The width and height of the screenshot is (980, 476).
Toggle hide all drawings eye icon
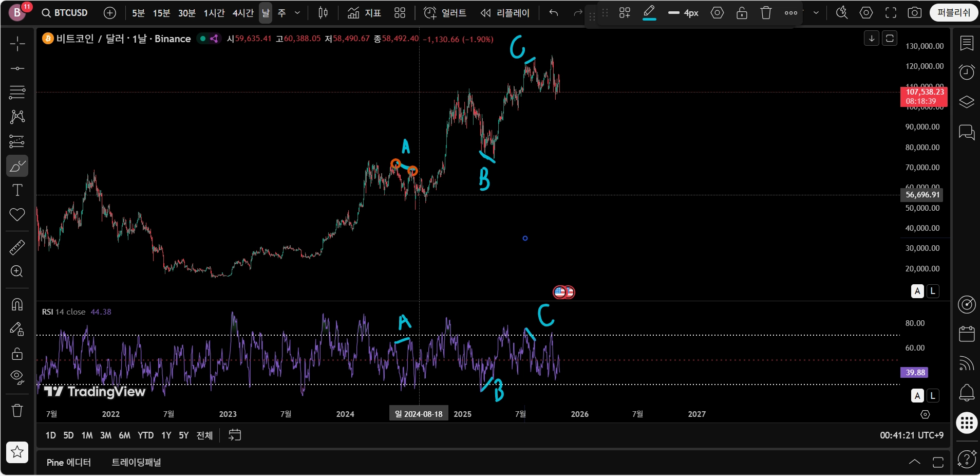click(17, 378)
